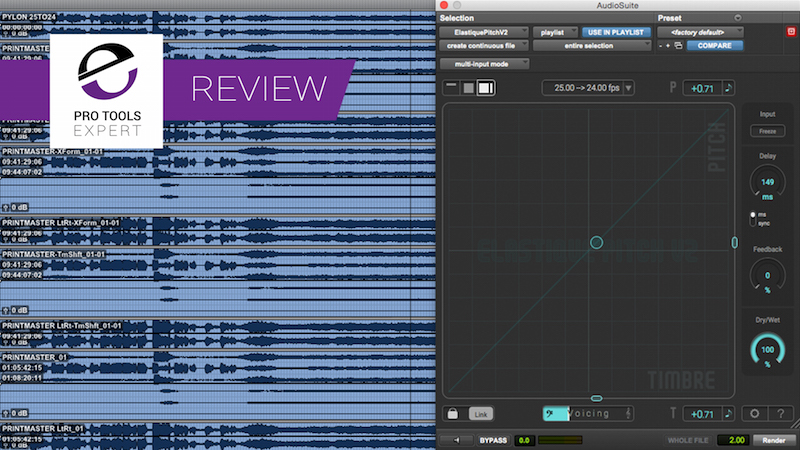Image resolution: width=800 pixels, height=450 pixels.
Task: Toggle the Link button
Action: pos(481,414)
